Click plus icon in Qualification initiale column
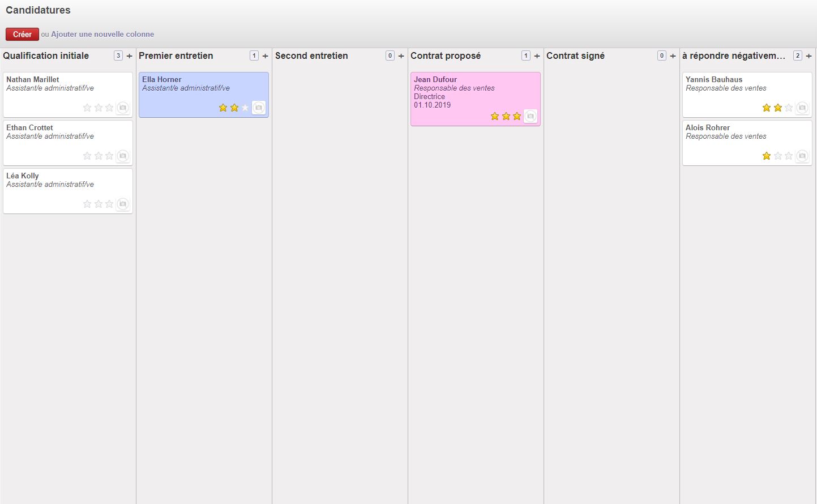The height and width of the screenshot is (504, 817). point(129,56)
